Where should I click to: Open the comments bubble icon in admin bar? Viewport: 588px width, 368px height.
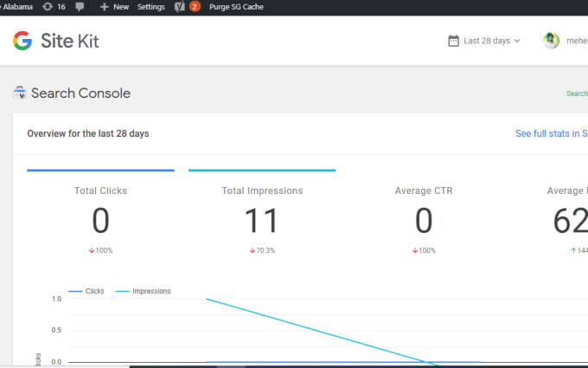(x=80, y=7)
